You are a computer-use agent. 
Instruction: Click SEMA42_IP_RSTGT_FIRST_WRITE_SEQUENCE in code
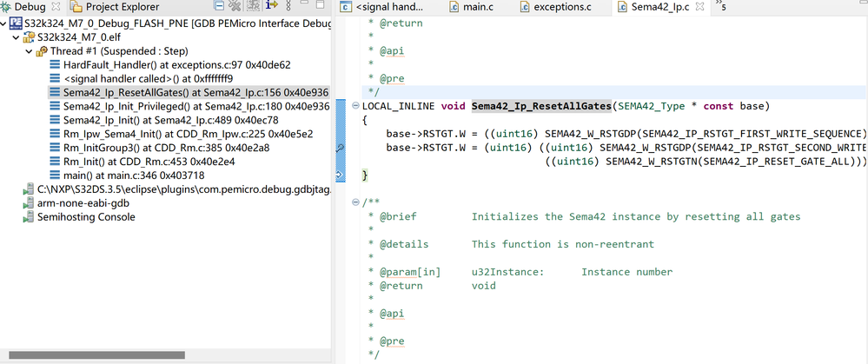[754, 134]
